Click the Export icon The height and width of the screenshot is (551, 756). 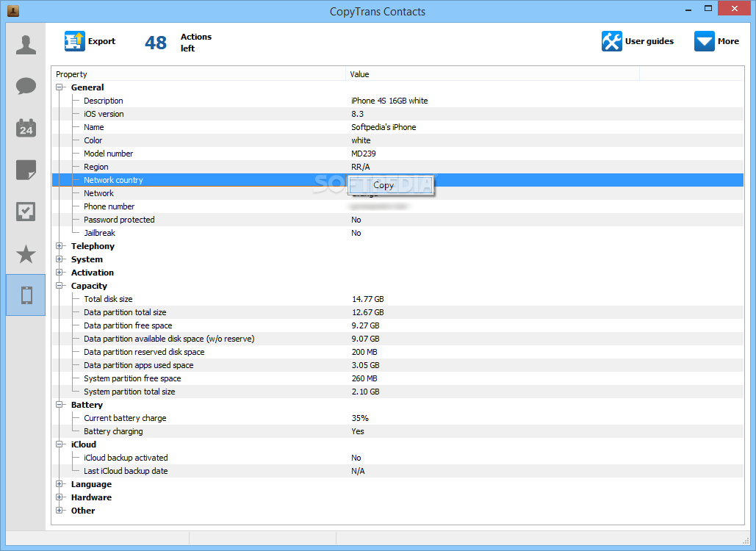(x=75, y=41)
